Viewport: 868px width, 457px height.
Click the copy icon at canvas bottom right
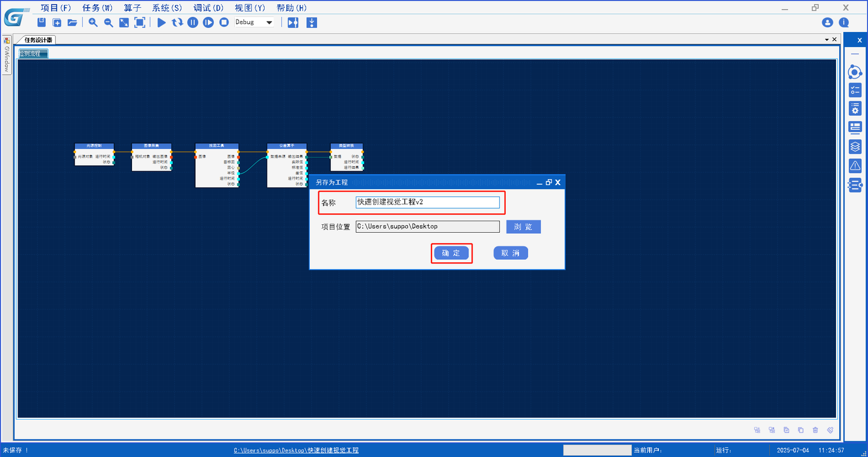click(x=800, y=430)
